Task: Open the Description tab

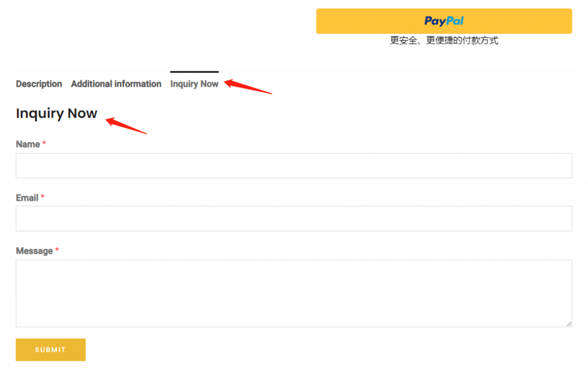Action: coord(39,84)
